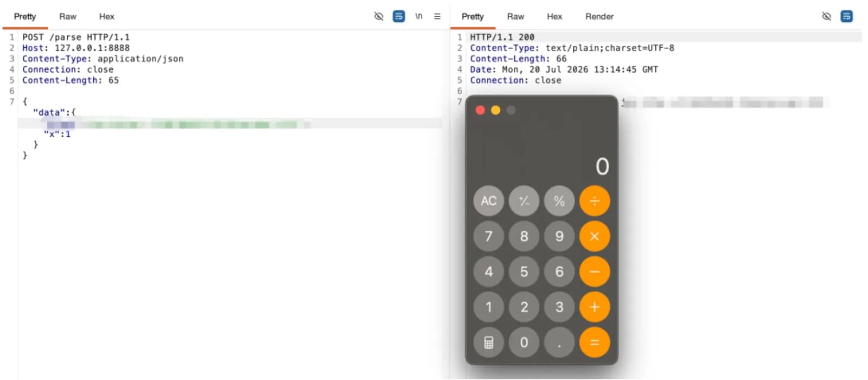Click the minus key on Calculator
The width and height of the screenshot is (868, 380).
[595, 271]
